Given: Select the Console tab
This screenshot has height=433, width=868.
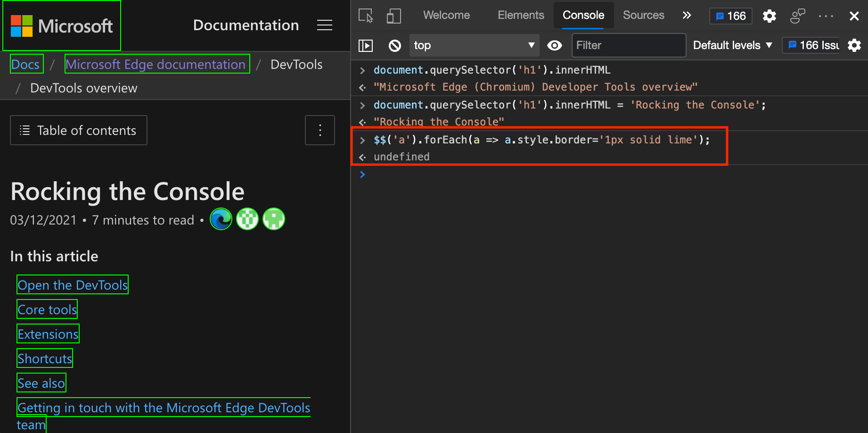Looking at the screenshot, I should pos(583,15).
